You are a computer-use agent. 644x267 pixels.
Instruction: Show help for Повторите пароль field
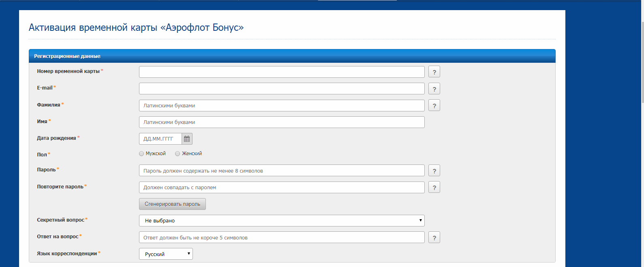click(x=434, y=187)
